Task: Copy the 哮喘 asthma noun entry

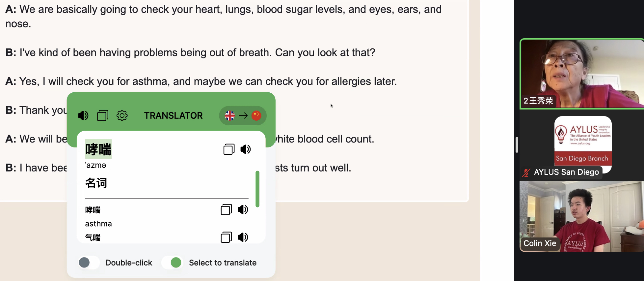Action: pyautogui.click(x=226, y=210)
